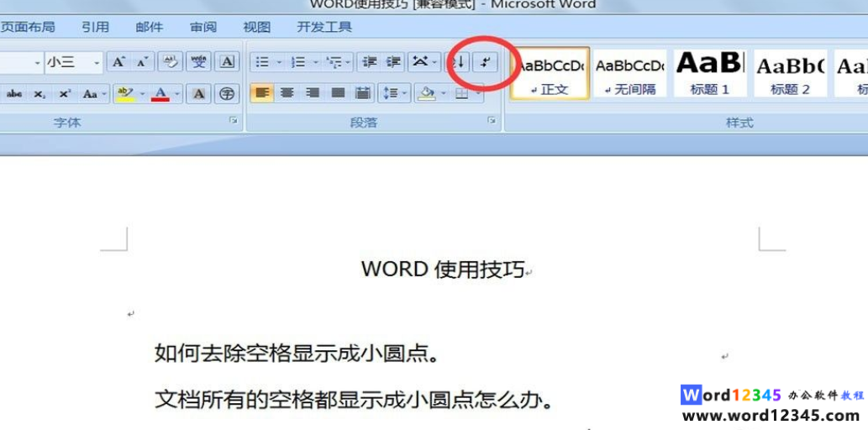Toggle Show/Hide paragraph marks
The width and height of the screenshot is (868, 430).
(x=485, y=62)
